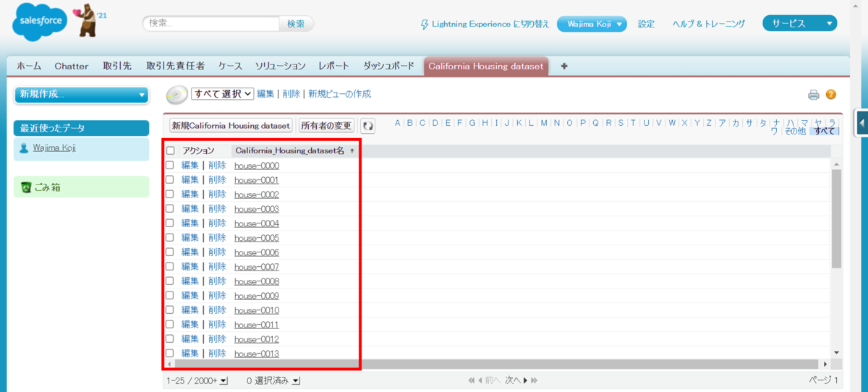Check the box for house-0004
Screen dimensions: 868x392
click(x=170, y=223)
